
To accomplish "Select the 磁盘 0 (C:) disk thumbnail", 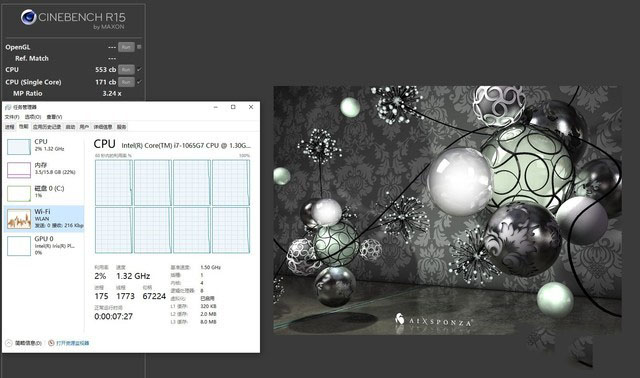I will point(19,193).
